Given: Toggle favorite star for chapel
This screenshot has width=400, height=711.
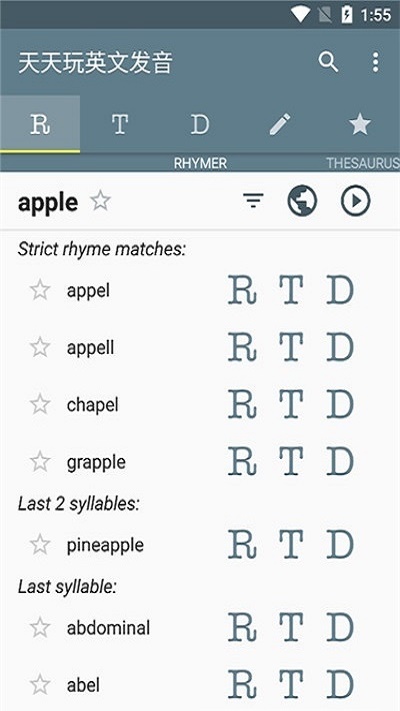Looking at the screenshot, I should click(x=40, y=404).
